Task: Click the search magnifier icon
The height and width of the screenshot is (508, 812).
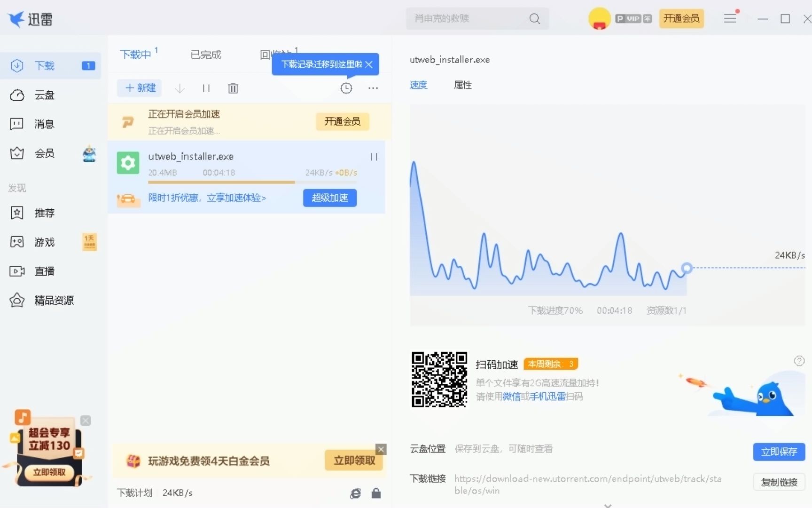Action: pyautogui.click(x=534, y=19)
